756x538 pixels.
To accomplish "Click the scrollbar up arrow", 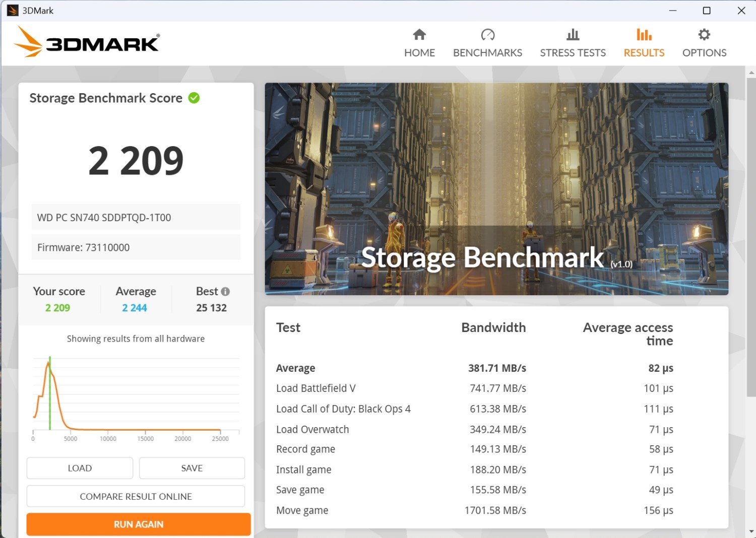I will coord(751,73).
